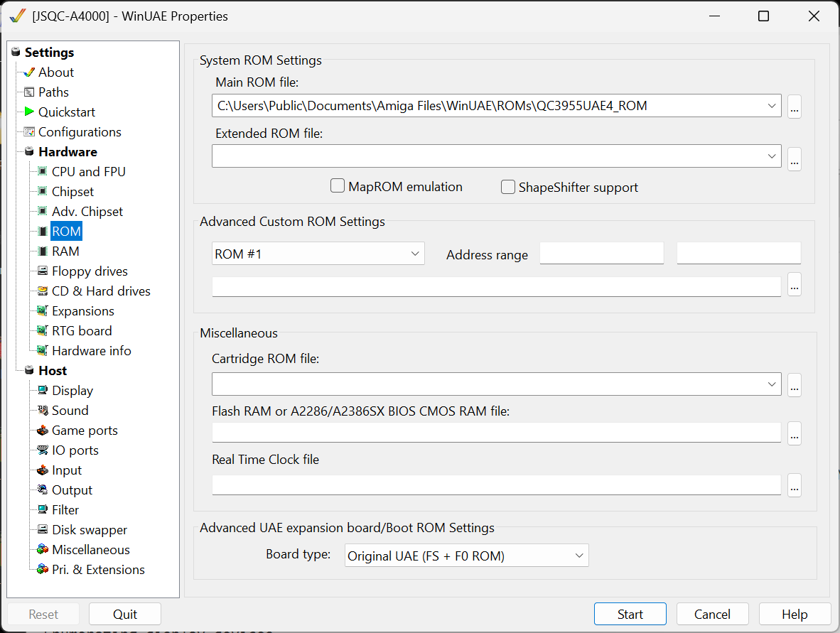Click the Floppy drives disk icon
840x633 pixels.
click(x=43, y=271)
